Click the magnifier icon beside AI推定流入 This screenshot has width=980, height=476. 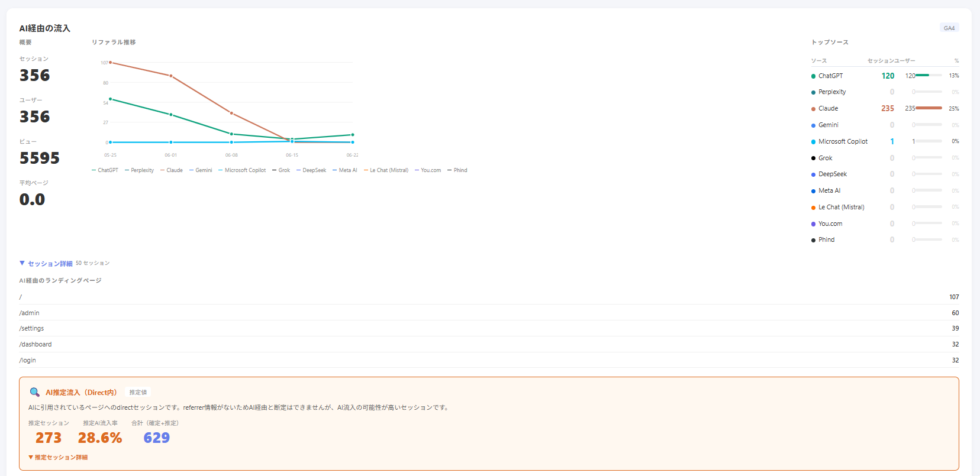(35, 392)
